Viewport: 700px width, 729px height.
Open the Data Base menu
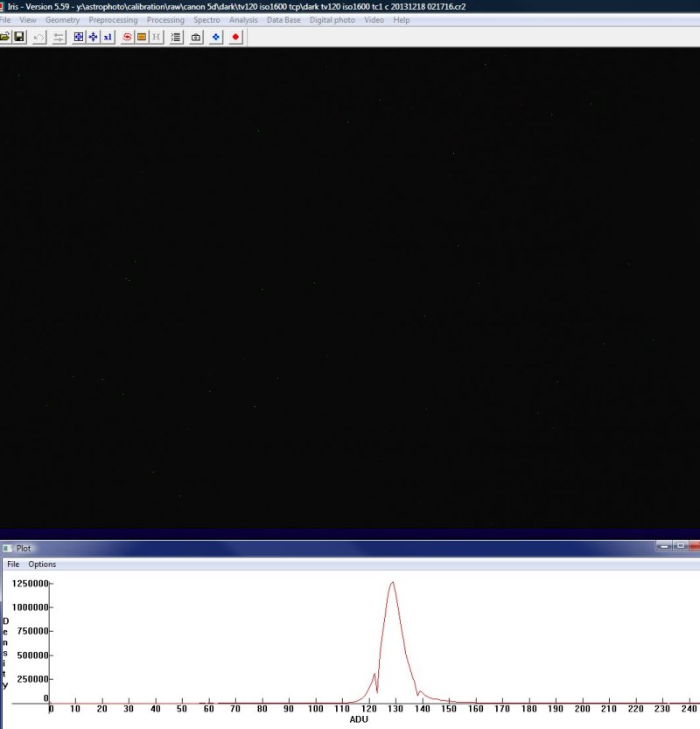(x=283, y=20)
